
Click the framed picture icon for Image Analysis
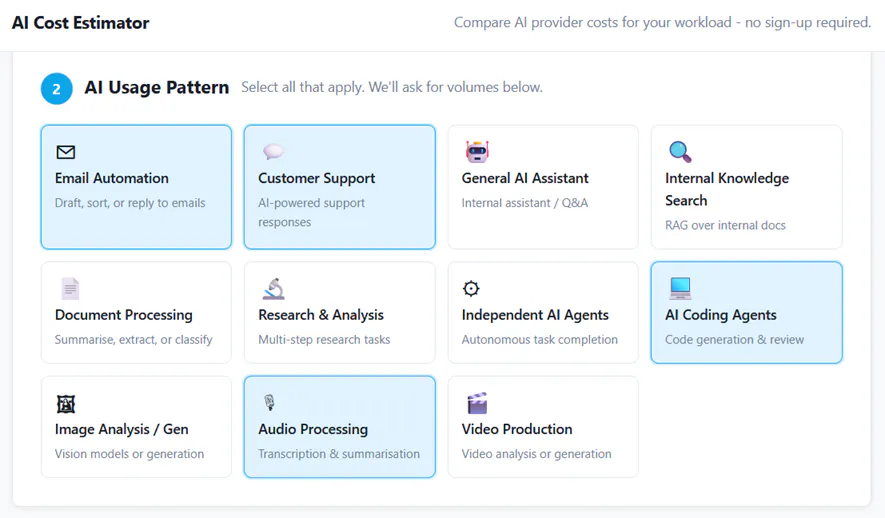tap(65, 403)
